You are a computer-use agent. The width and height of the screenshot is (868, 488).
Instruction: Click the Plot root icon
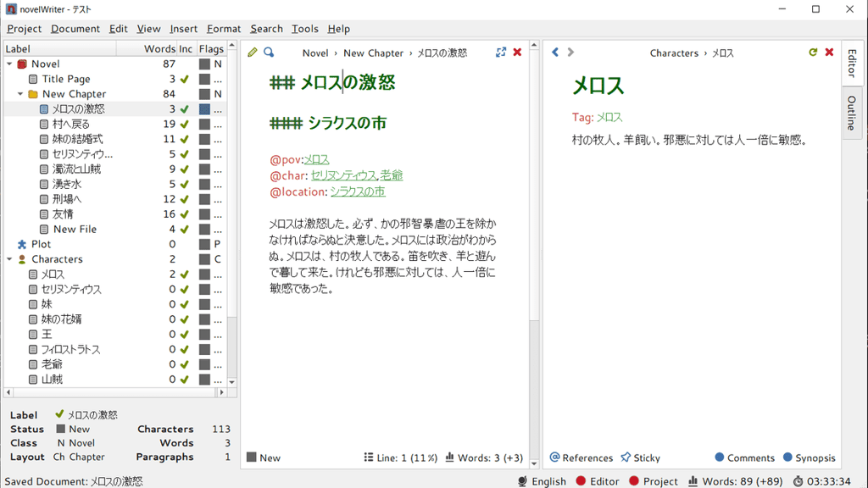pyautogui.click(x=22, y=244)
